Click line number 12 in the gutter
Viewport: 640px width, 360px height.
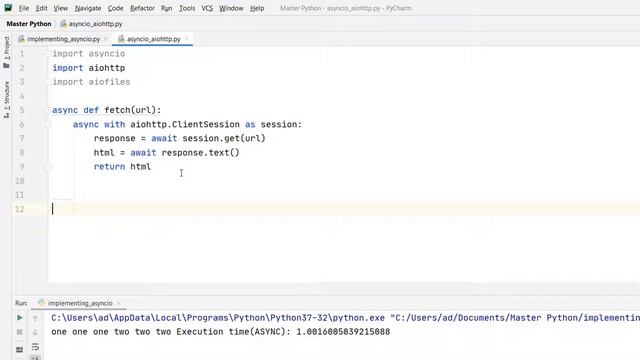click(20, 209)
